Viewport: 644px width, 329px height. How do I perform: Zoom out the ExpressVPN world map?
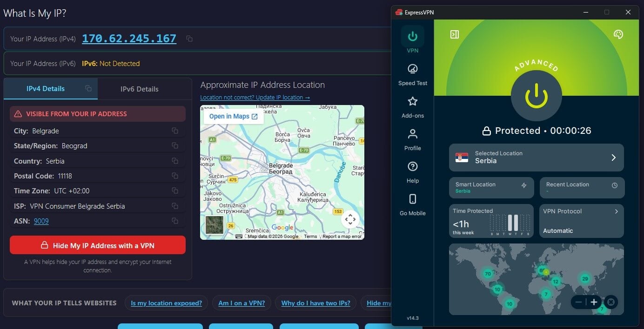(x=578, y=302)
